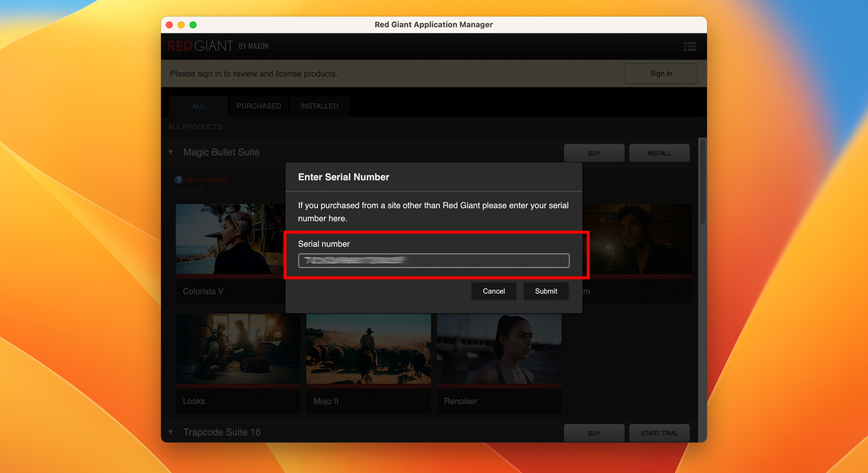Click BUY for Magic Bullet Suite
868x473 pixels.
click(x=594, y=153)
